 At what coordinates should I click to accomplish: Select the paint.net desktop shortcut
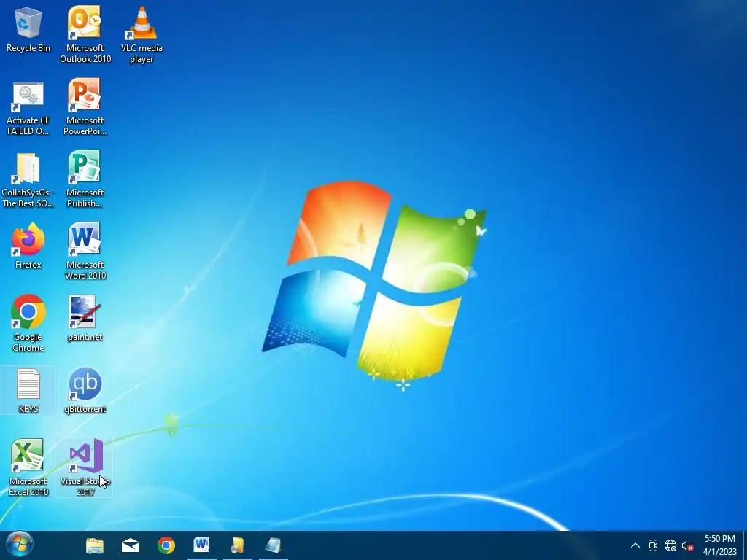85,318
